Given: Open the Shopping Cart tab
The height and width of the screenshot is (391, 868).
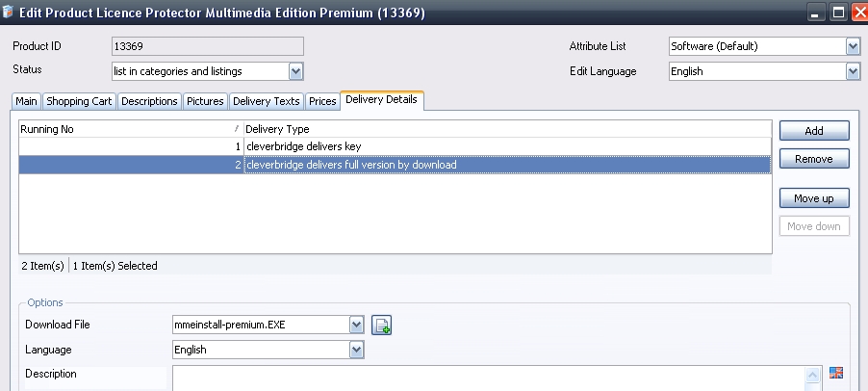Looking at the screenshot, I should pyautogui.click(x=80, y=101).
